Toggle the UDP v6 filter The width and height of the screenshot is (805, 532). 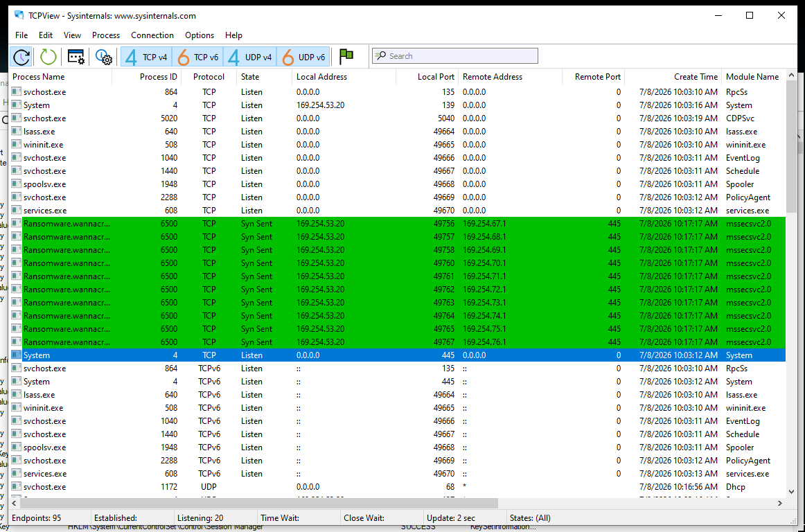point(303,57)
